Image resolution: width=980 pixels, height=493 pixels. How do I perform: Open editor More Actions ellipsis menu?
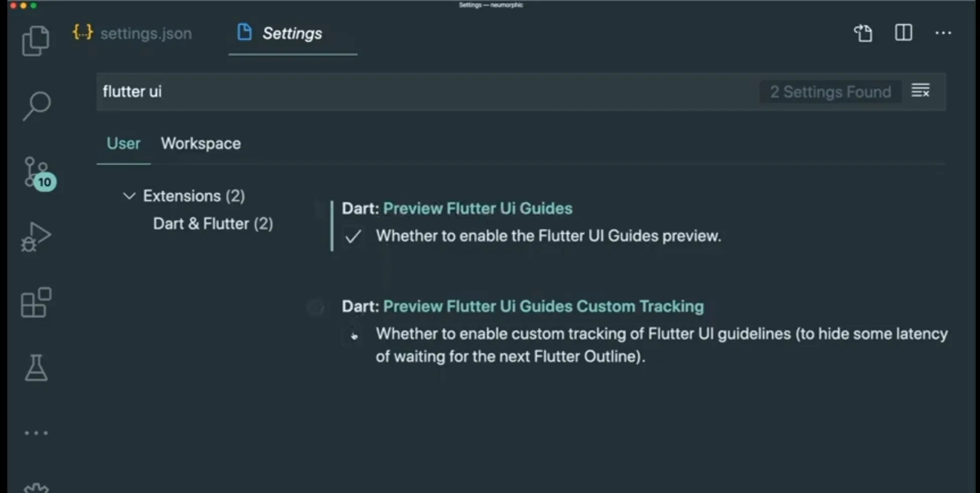click(943, 33)
